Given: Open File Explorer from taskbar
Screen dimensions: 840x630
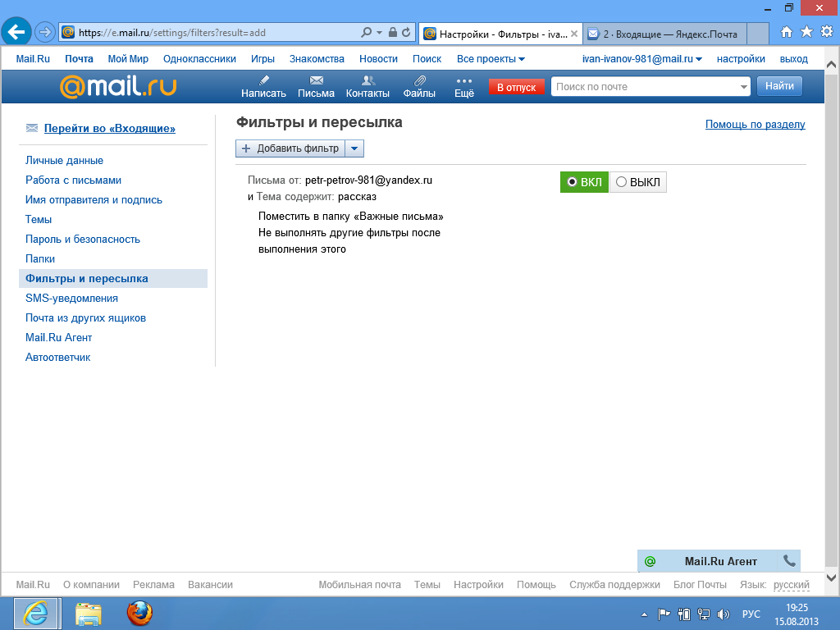Looking at the screenshot, I should pos(89,614).
